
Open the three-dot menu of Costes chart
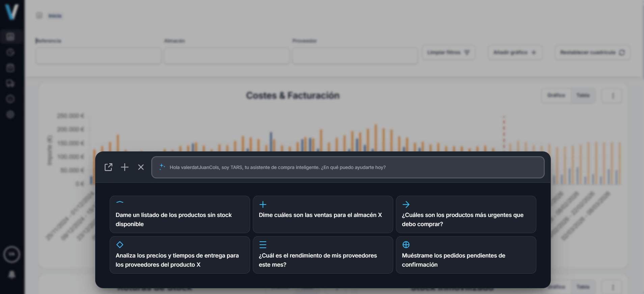click(613, 96)
